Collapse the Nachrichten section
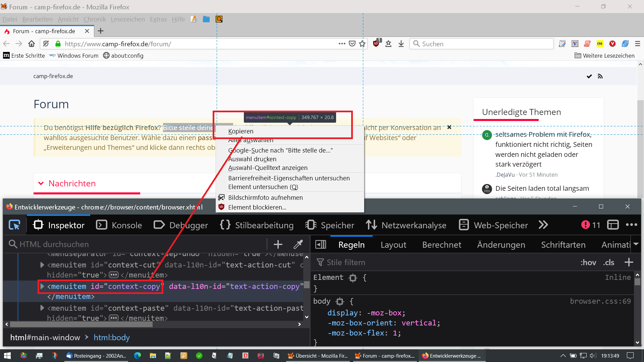Screen dimensions: 644x362 coord(41,183)
